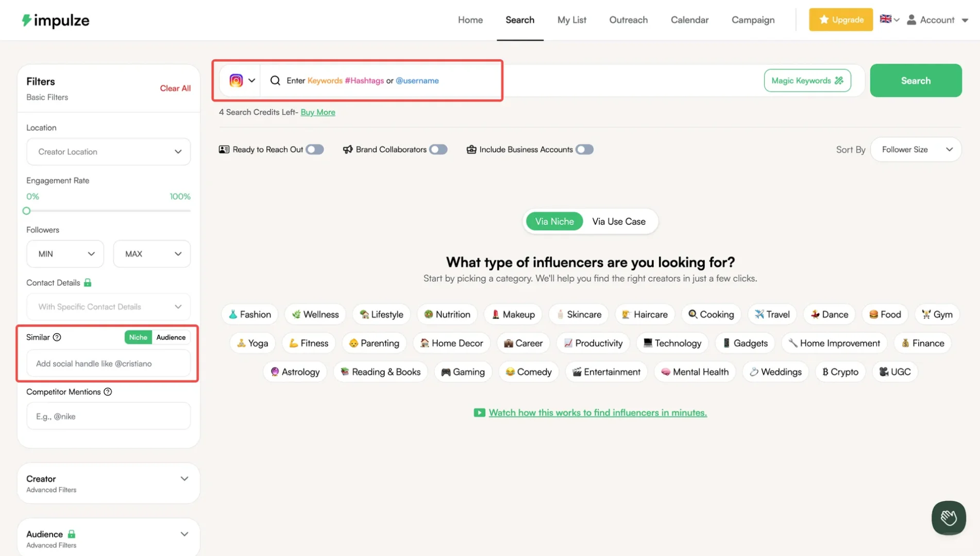Click the Competitor Mentions input field
Image resolution: width=980 pixels, height=556 pixels.
tap(108, 416)
